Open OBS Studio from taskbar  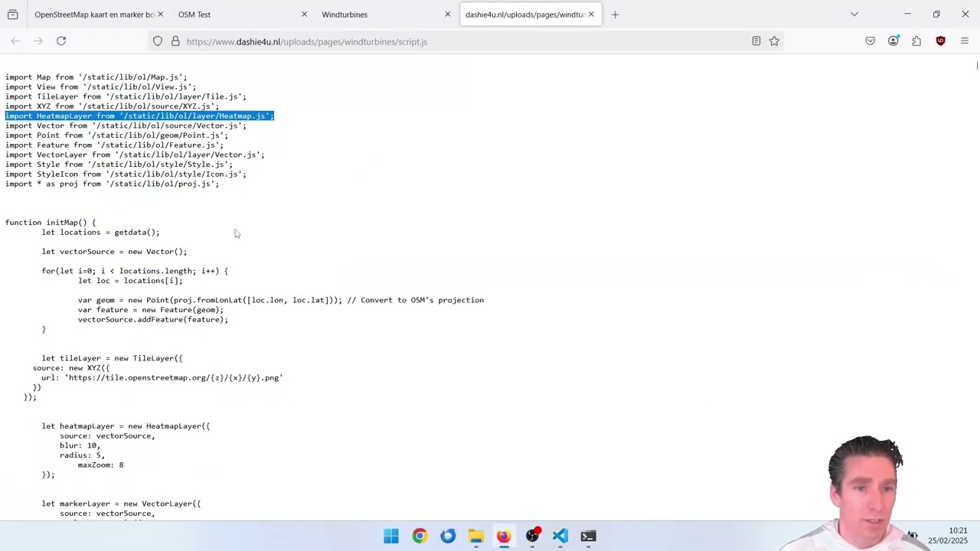tap(532, 536)
